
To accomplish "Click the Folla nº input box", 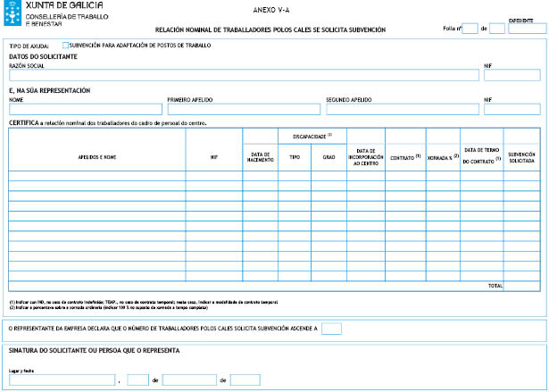I will [470, 29].
